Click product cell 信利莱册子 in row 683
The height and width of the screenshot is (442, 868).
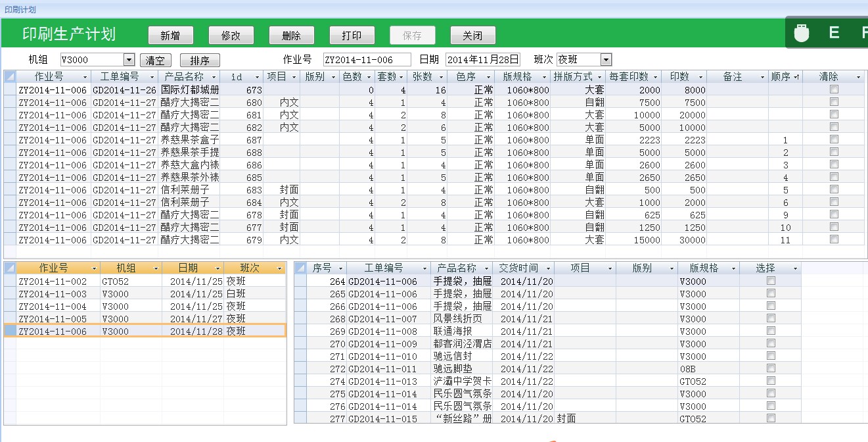pyautogui.click(x=189, y=189)
